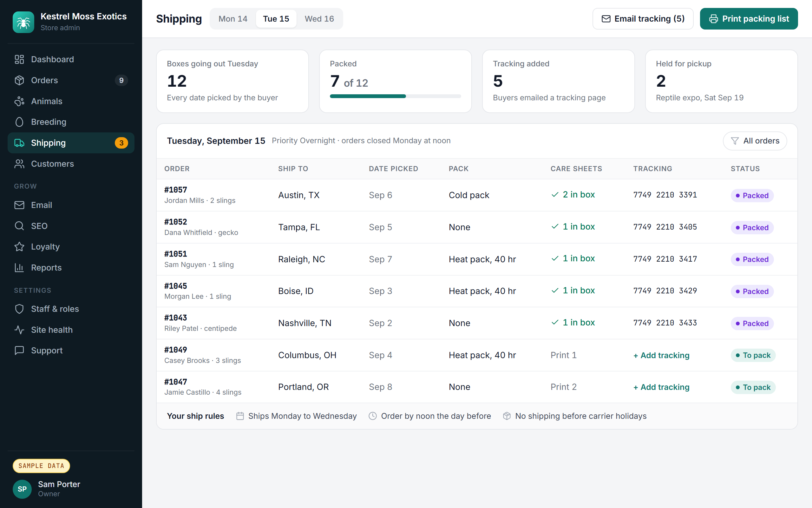Click the printer icon on Print packing list
The height and width of the screenshot is (508, 812).
(713, 19)
